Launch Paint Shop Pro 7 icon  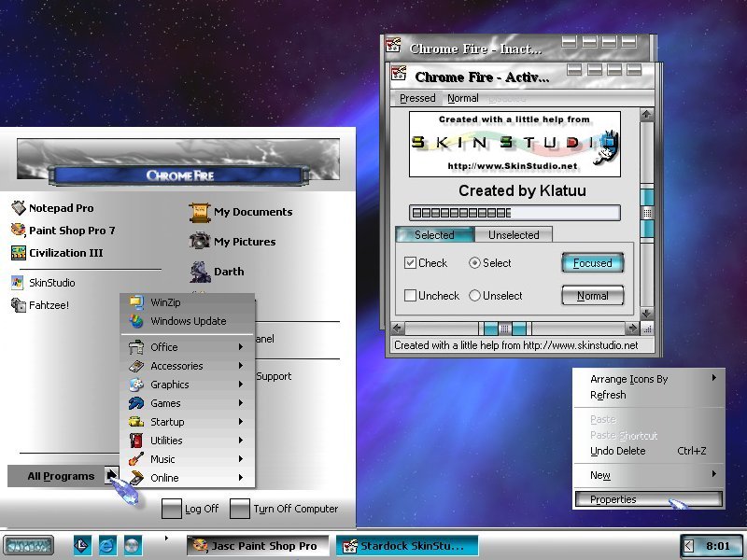[18, 231]
